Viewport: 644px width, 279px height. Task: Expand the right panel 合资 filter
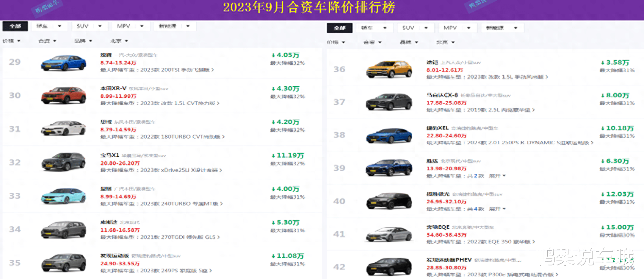pos(372,42)
